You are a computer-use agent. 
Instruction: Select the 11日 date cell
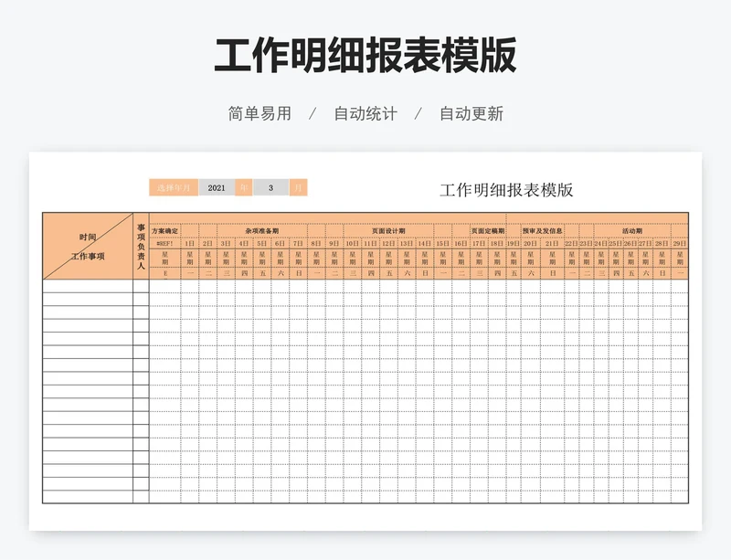click(x=371, y=243)
